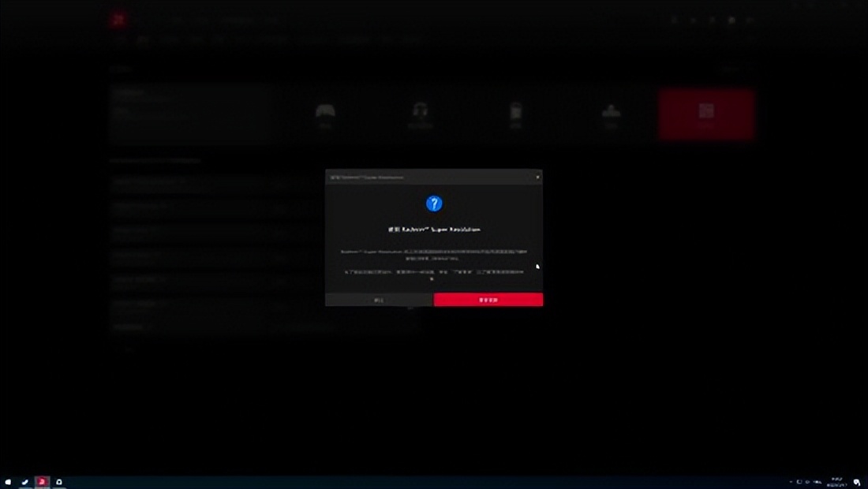This screenshot has width=868, height=489.
Task: Confirm with the red button in the Radeon Super Resolution dialog
Action: tap(488, 300)
